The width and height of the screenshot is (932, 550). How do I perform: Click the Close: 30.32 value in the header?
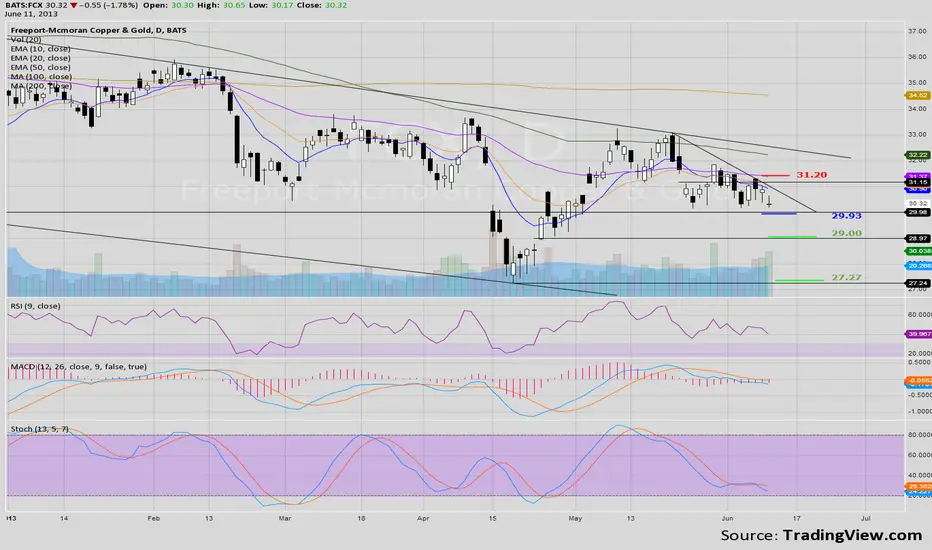point(322,5)
